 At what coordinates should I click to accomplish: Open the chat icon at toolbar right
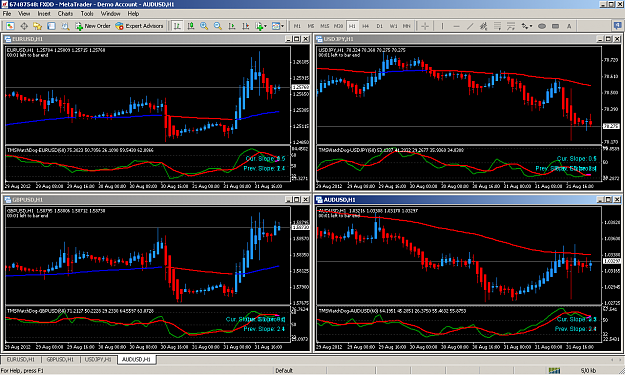[618, 26]
